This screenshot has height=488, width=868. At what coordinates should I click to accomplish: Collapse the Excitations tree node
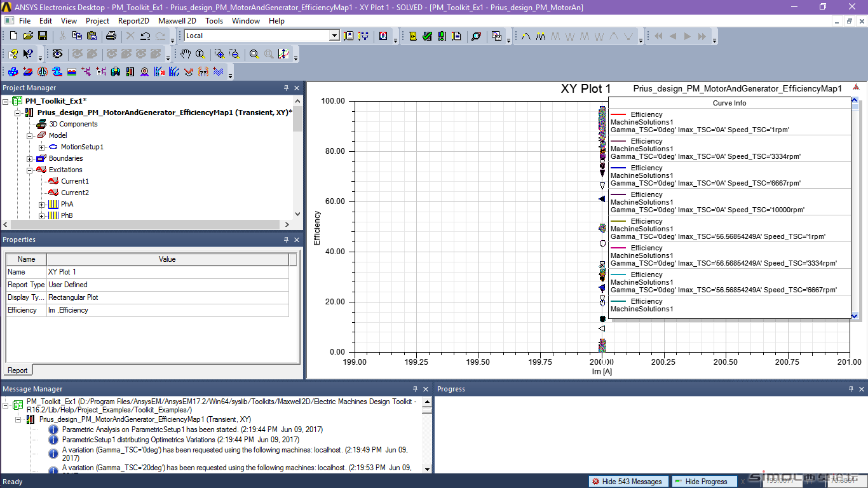pos(29,170)
